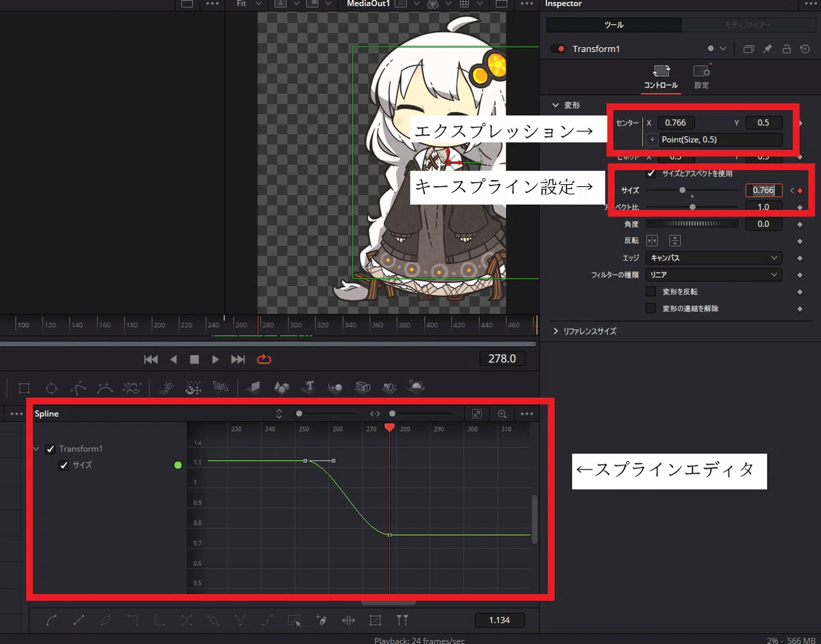Activate Shape Box in spline toolbar
The width and height of the screenshot is (821, 644).
(375, 621)
